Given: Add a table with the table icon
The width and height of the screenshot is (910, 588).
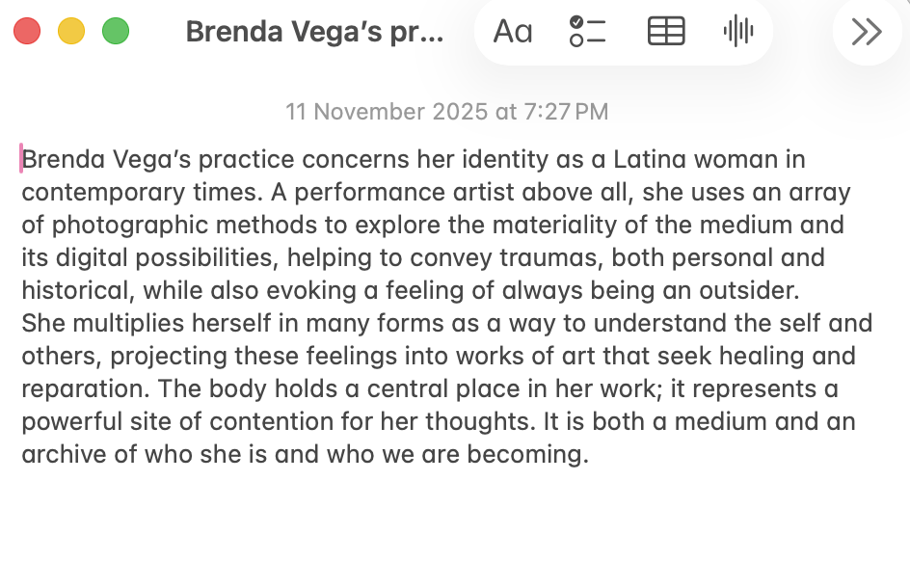Looking at the screenshot, I should coord(665,32).
